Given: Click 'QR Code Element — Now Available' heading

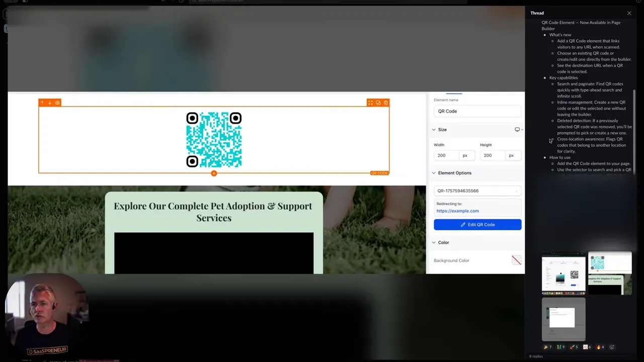Looking at the screenshot, I should [x=581, y=26].
